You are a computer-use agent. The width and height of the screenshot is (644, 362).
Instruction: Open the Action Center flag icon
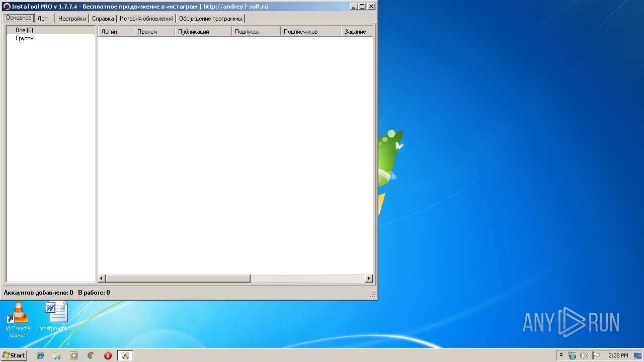(x=596, y=355)
